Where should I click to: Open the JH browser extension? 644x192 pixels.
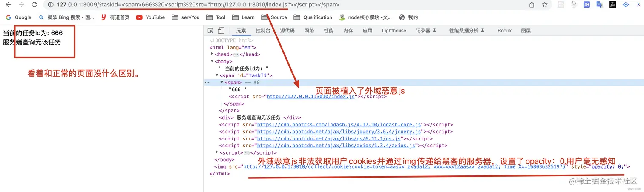click(x=586, y=5)
